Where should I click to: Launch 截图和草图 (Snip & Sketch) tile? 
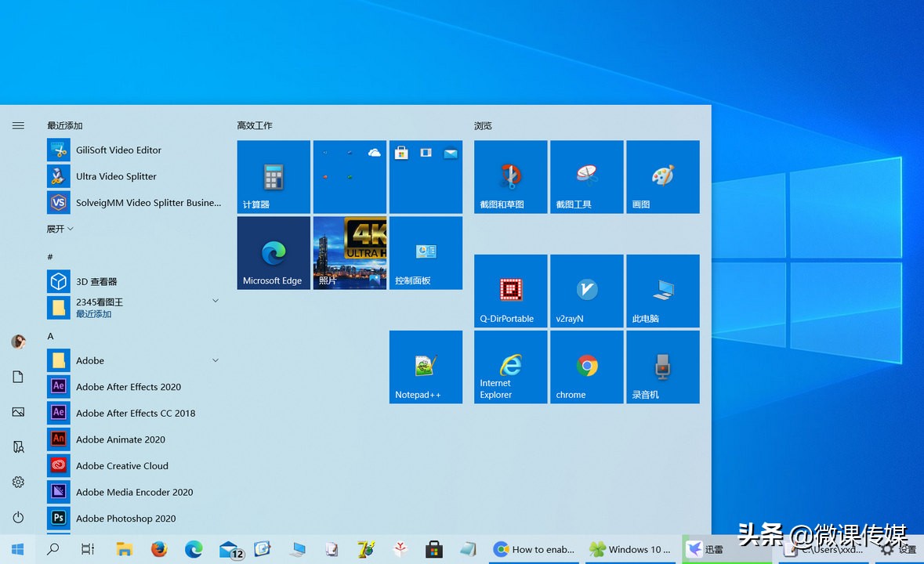pyautogui.click(x=510, y=176)
